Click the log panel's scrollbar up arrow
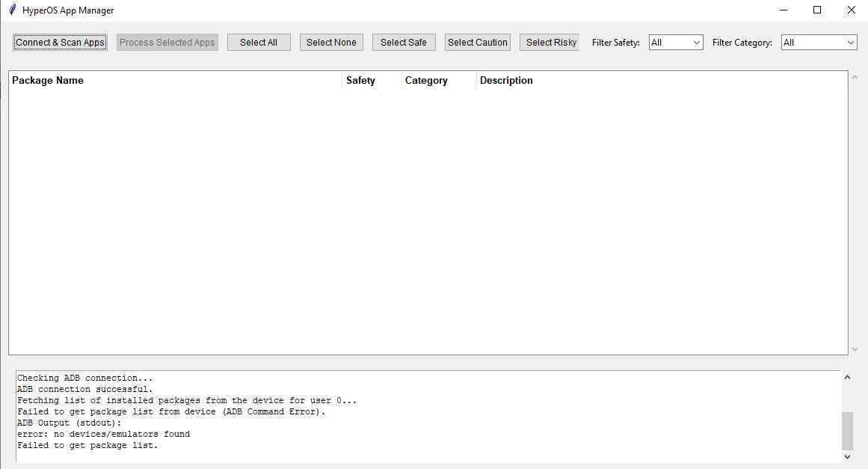The width and height of the screenshot is (868, 469). (x=848, y=377)
